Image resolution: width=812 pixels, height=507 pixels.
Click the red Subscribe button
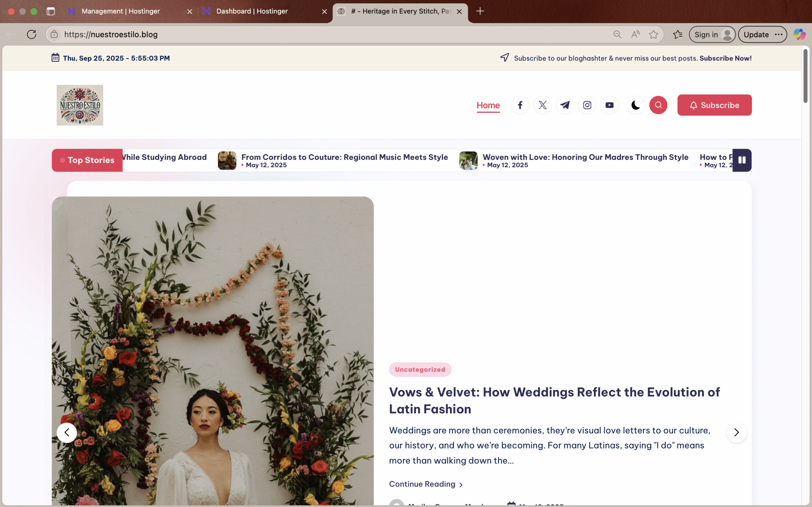(714, 105)
